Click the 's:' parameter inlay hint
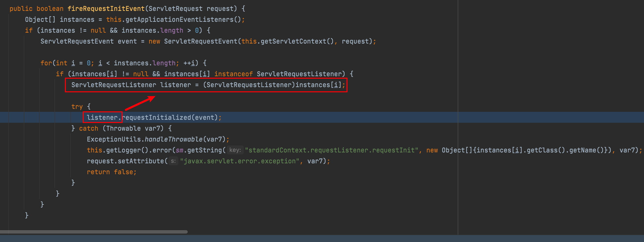Image resolution: width=644 pixels, height=242 pixels. coord(173,161)
